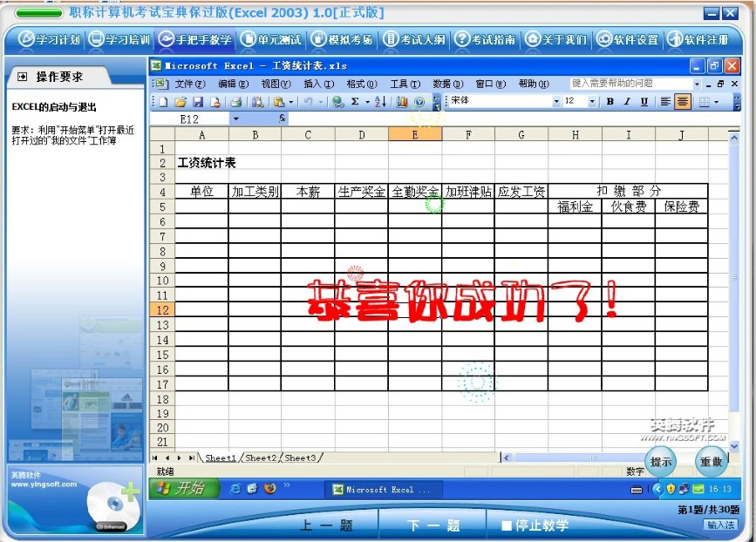The width and height of the screenshot is (756, 542).
Task: Open the font size dropdown showing 12
Action: pyautogui.click(x=592, y=101)
